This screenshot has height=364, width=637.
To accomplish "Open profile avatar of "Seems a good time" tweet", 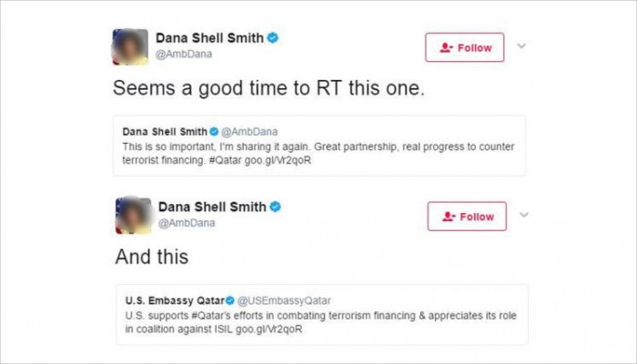I will pos(129,47).
